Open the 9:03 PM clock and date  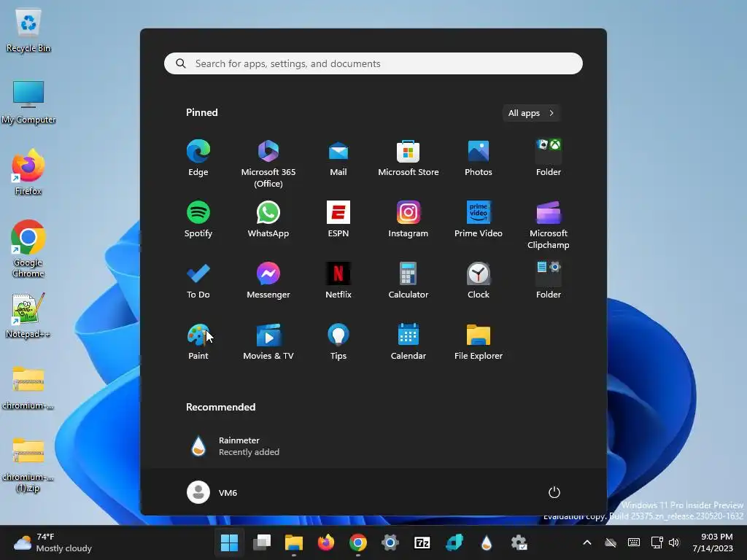pos(713,542)
